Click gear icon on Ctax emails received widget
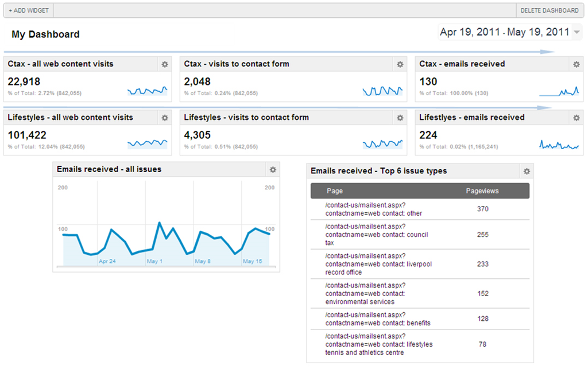The width and height of the screenshot is (588, 369). pyautogui.click(x=577, y=64)
